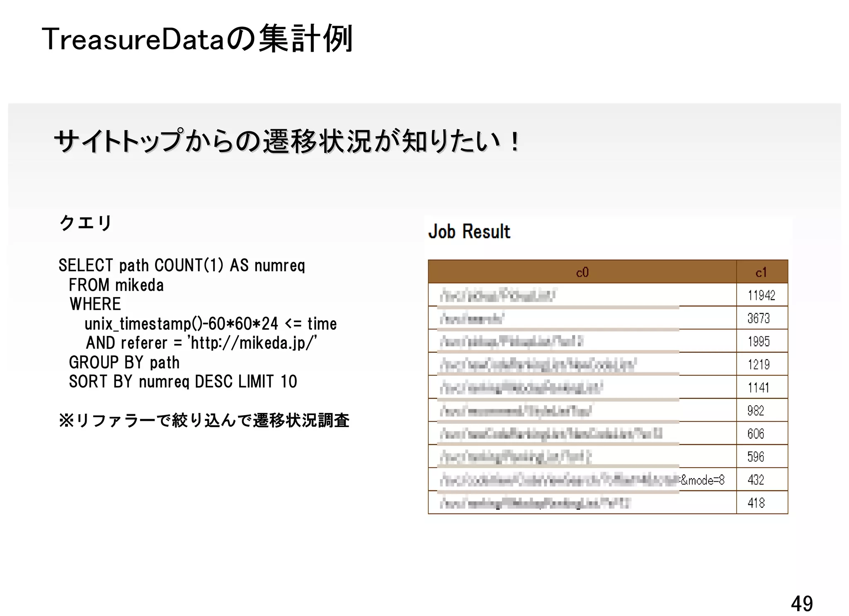Click the table cell 596

[x=762, y=457]
